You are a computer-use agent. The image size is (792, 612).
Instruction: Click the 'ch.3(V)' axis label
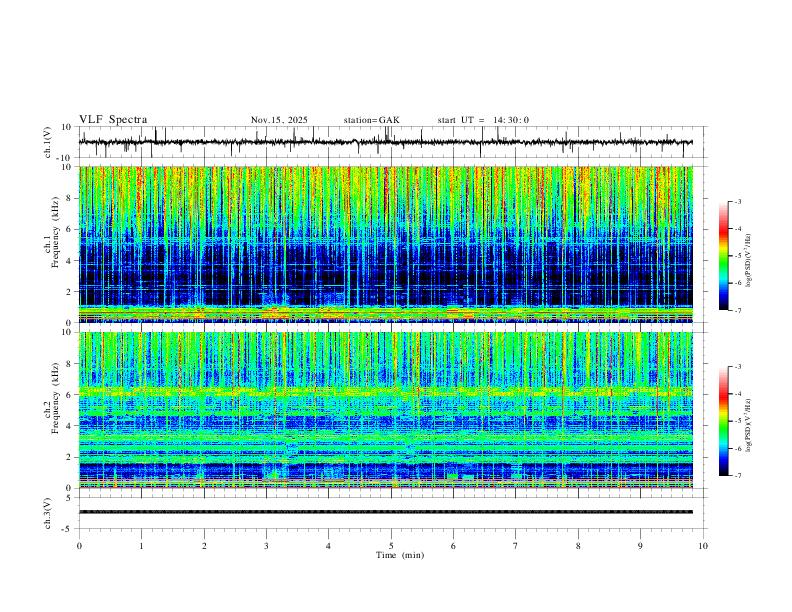[48, 513]
